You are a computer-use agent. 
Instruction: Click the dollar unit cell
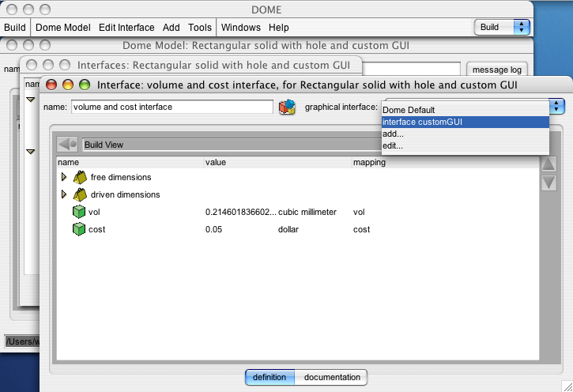point(288,229)
